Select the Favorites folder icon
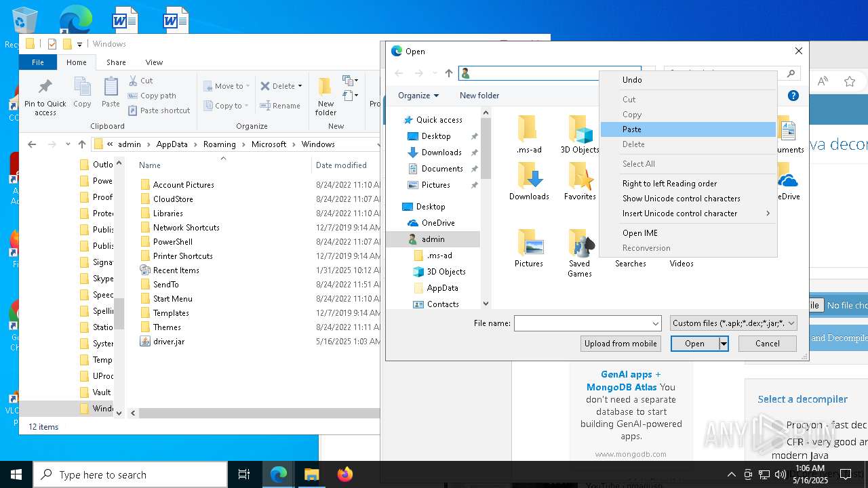This screenshot has height=488, width=868. coord(580,181)
